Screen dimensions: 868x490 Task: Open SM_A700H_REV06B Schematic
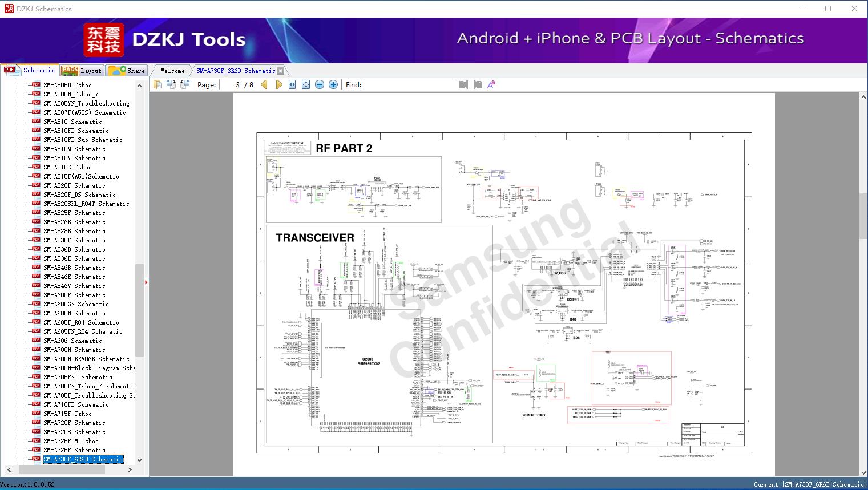point(86,359)
